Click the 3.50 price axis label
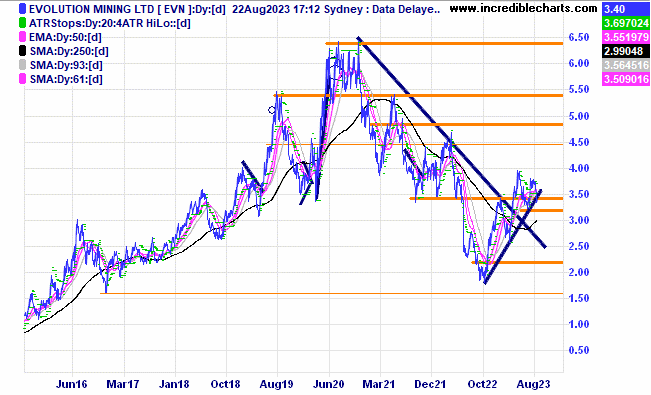The width and height of the screenshot is (651, 395). (x=579, y=194)
